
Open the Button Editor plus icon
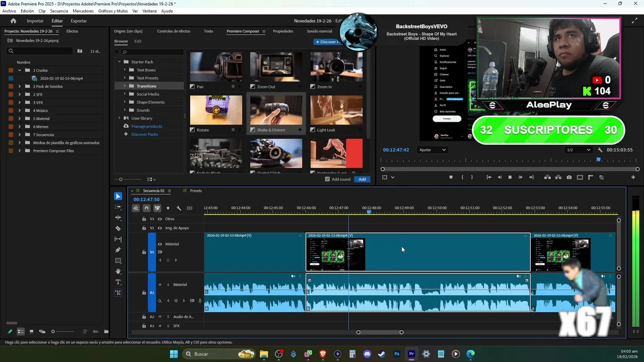(633, 177)
